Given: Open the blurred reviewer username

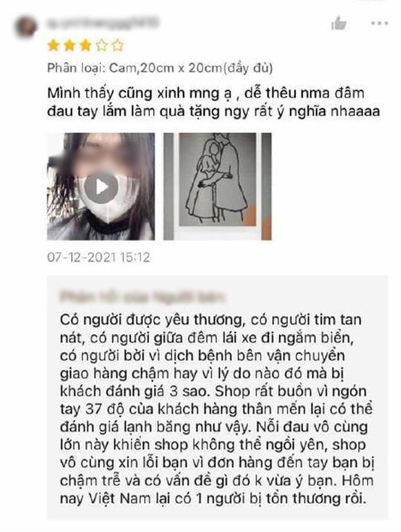Looking at the screenshot, I should click(x=103, y=22).
